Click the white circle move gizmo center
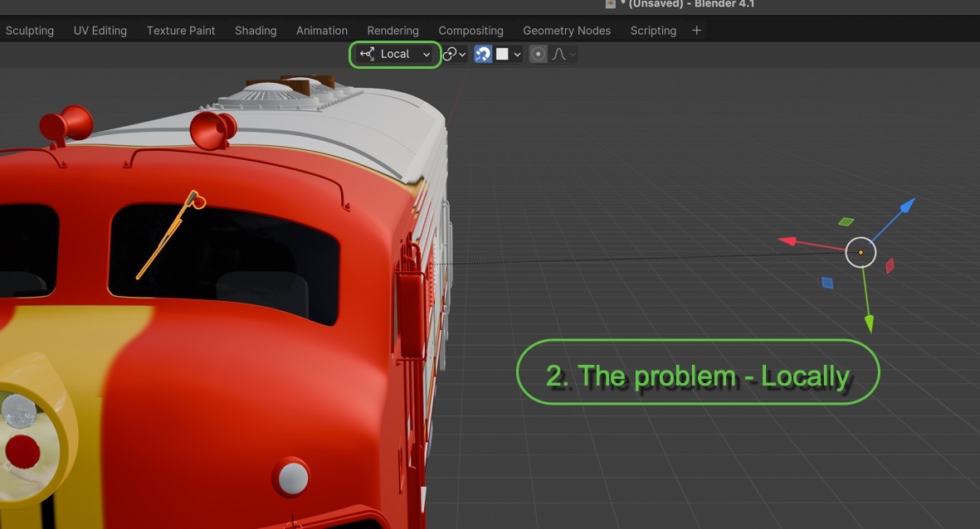980x529 pixels. click(x=861, y=252)
